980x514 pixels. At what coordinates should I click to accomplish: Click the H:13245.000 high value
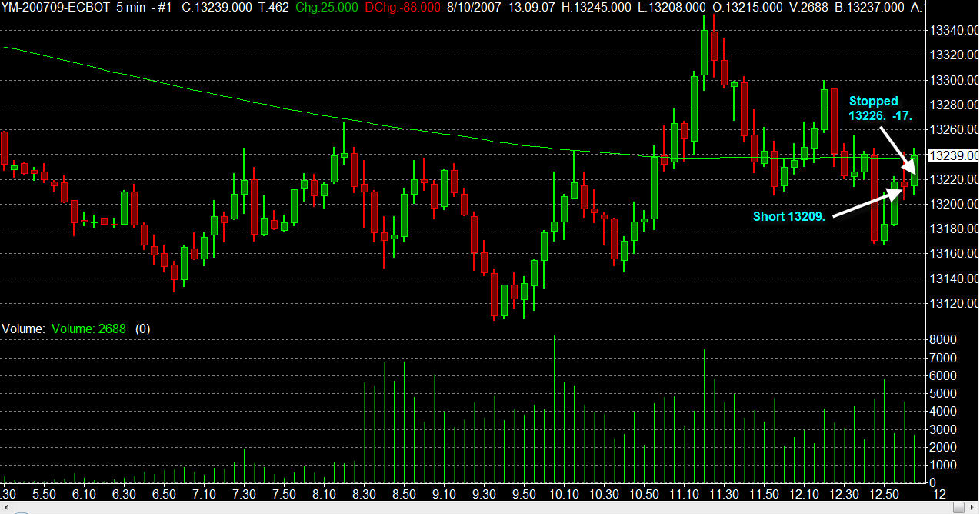[x=596, y=7]
